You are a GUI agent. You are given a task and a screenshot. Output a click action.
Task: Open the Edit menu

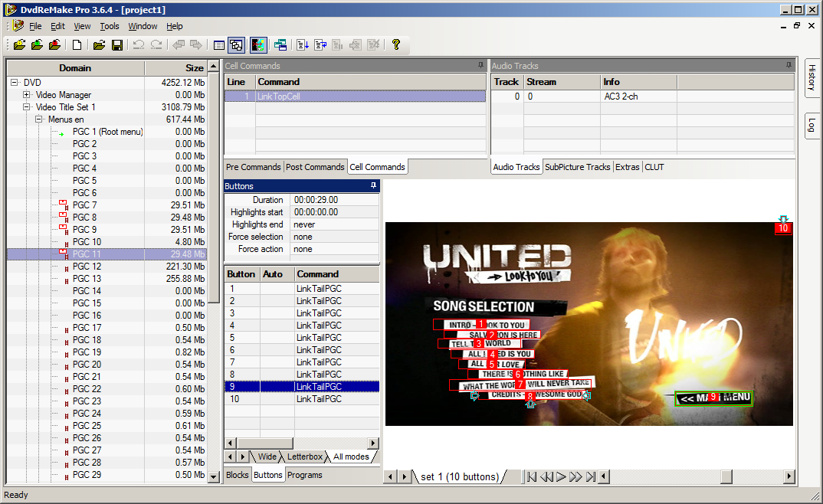point(57,26)
